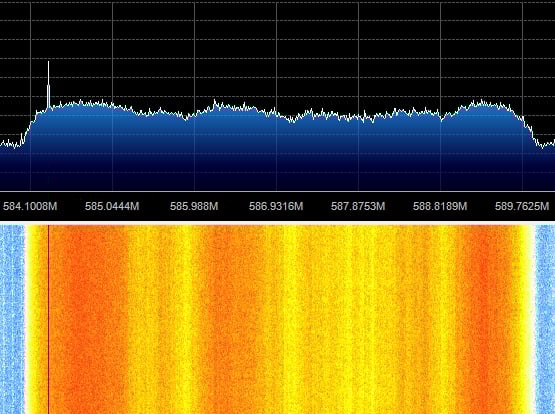Click the left rising edge of the signal

pyautogui.click(x=29, y=127)
